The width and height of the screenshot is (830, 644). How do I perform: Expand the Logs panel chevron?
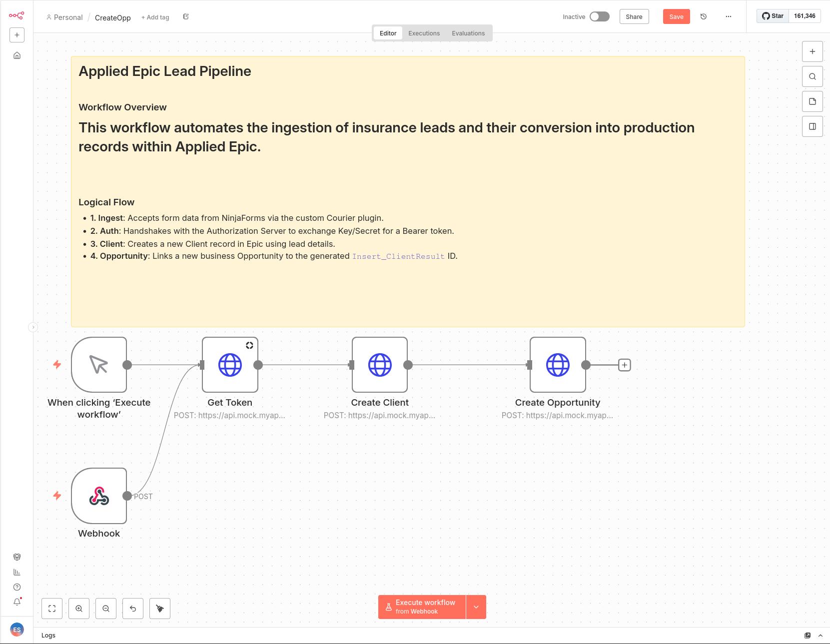(820, 636)
